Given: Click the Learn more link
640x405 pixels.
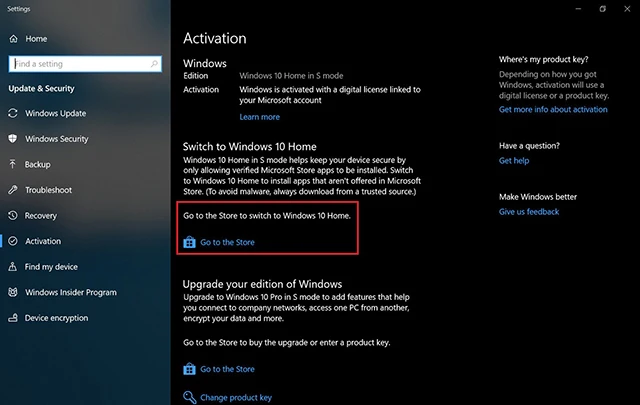Looking at the screenshot, I should pyautogui.click(x=260, y=117).
